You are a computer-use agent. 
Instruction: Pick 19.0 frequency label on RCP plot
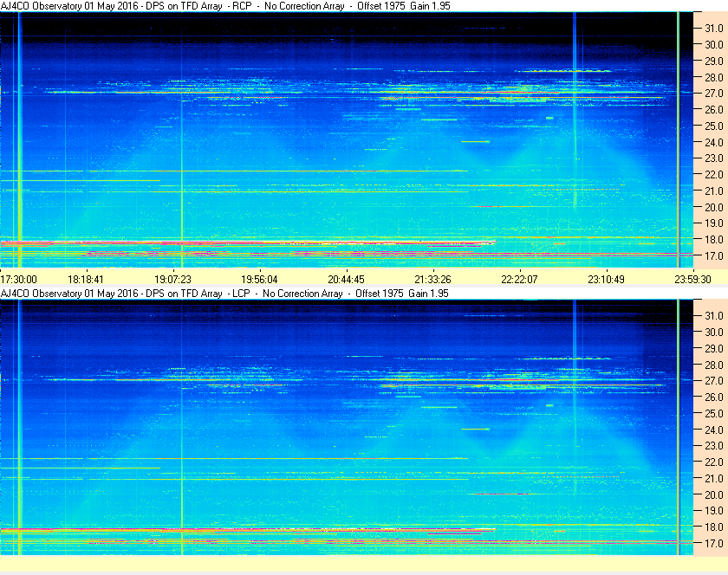click(x=714, y=223)
